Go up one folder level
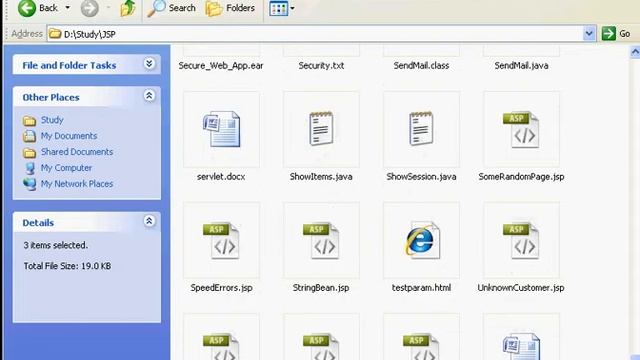Viewport: 640px width, 360px height. 128,8
